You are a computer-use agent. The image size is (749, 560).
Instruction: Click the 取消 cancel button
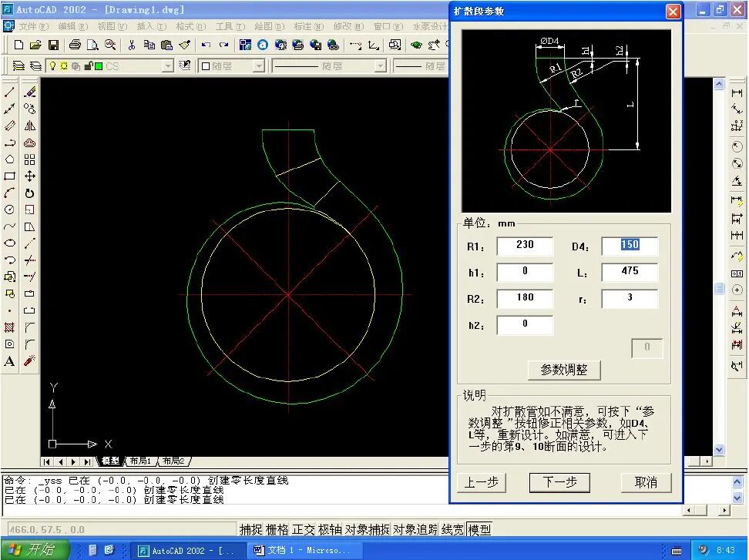646,482
